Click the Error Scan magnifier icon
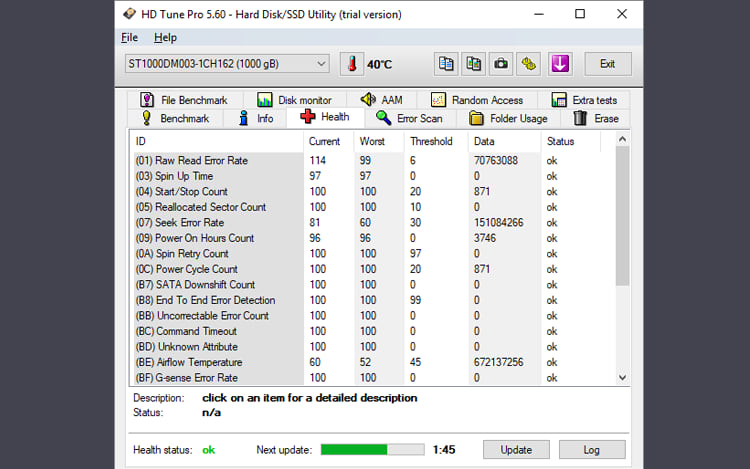750x469 pixels. pos(383,118)
